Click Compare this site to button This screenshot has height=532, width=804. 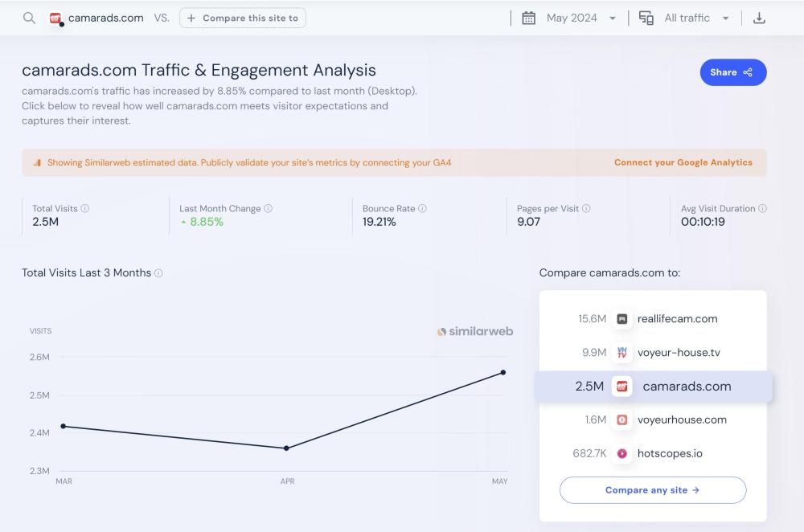(243, 18)
